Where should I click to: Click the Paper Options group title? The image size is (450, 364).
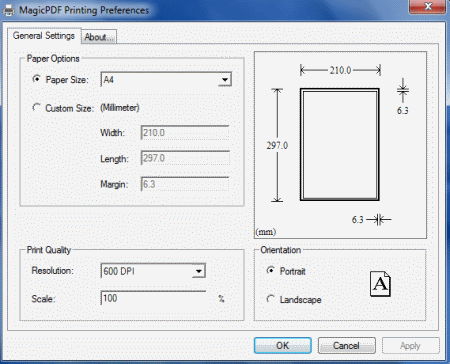[x=53, y=59]
